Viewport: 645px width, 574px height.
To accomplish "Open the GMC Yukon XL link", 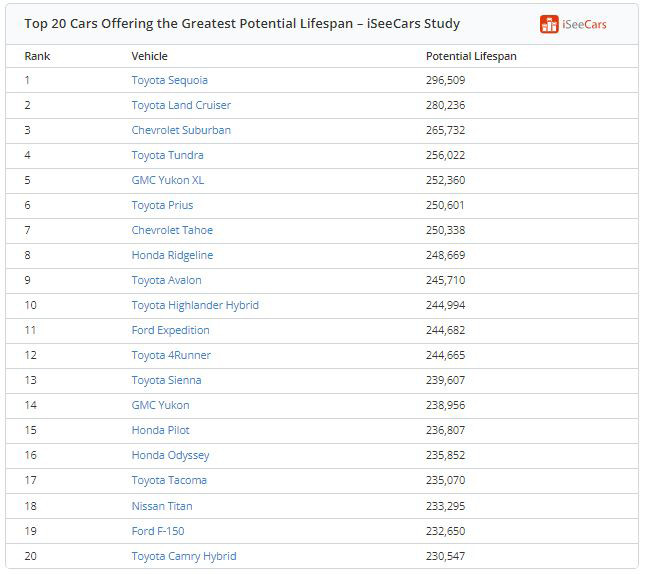I will coord(167,180).
